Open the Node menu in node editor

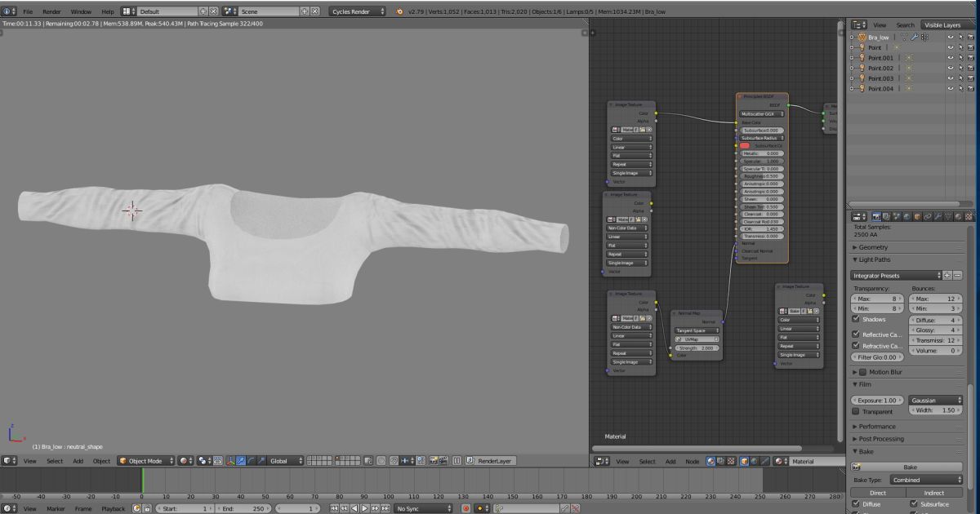693,461
